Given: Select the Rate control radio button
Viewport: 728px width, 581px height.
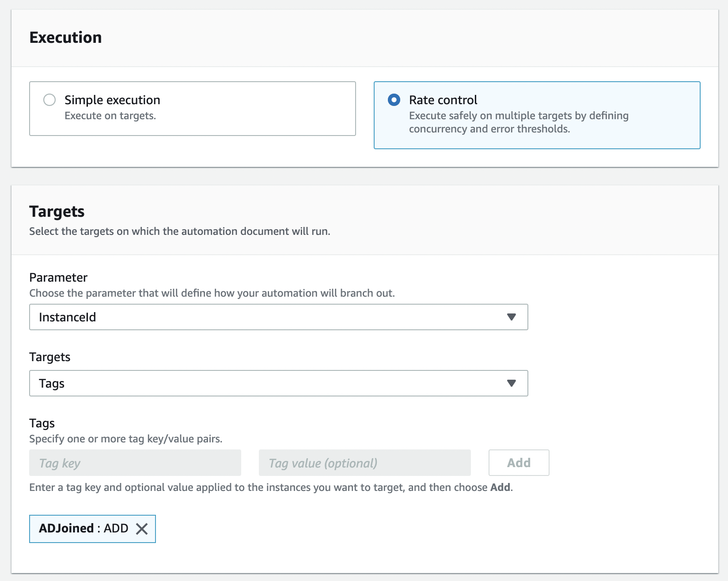Looking at the screenshot, I should (394, 100).
